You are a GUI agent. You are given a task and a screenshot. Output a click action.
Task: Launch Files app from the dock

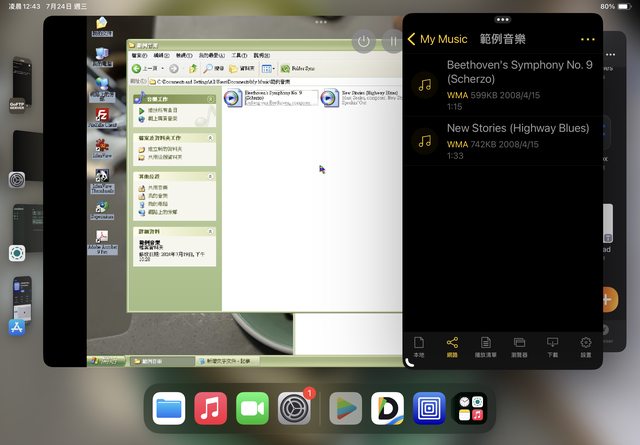(170, 408)
